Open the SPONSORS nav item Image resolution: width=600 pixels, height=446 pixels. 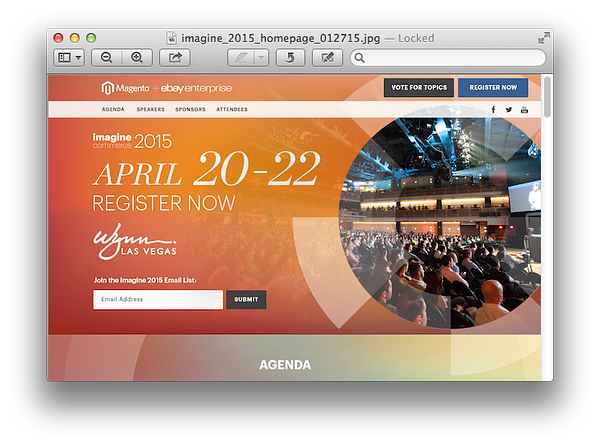190,109
